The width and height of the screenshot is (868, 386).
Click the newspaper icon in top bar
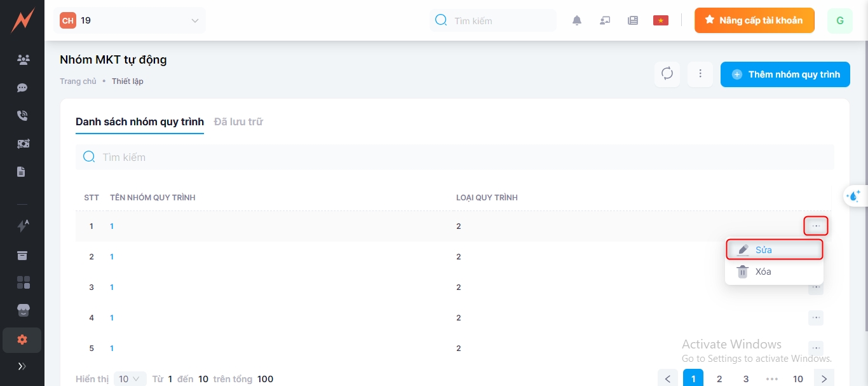pyautogui.click(x=633, y=20)
